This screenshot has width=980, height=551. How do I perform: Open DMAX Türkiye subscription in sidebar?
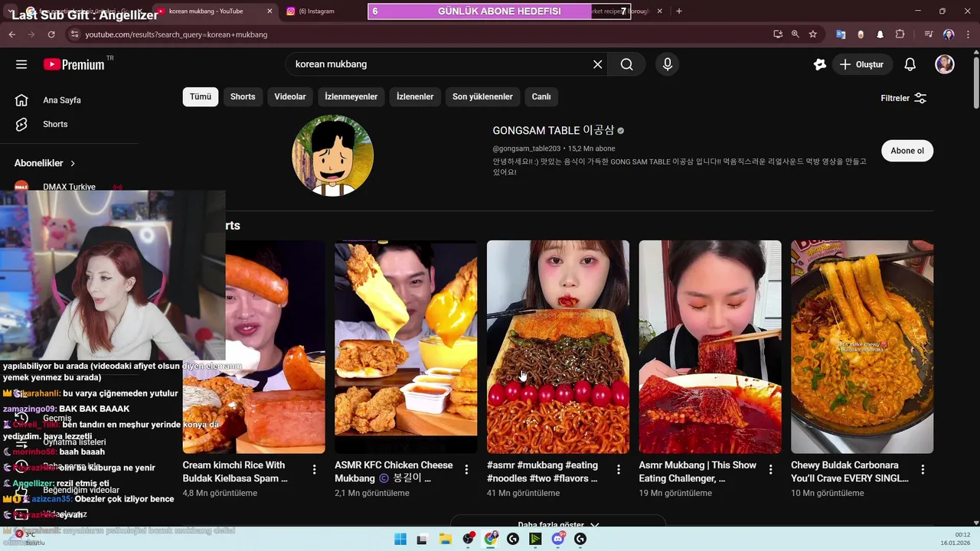point(69,187)
